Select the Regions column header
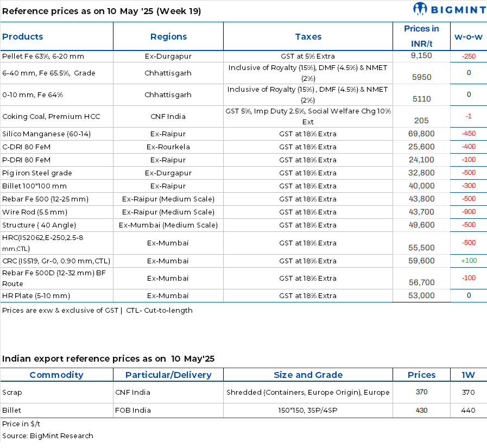 coord(168,37)
